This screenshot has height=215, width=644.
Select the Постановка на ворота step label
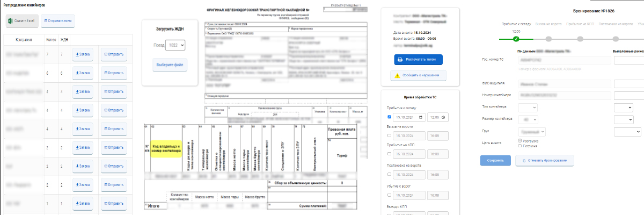615,24
